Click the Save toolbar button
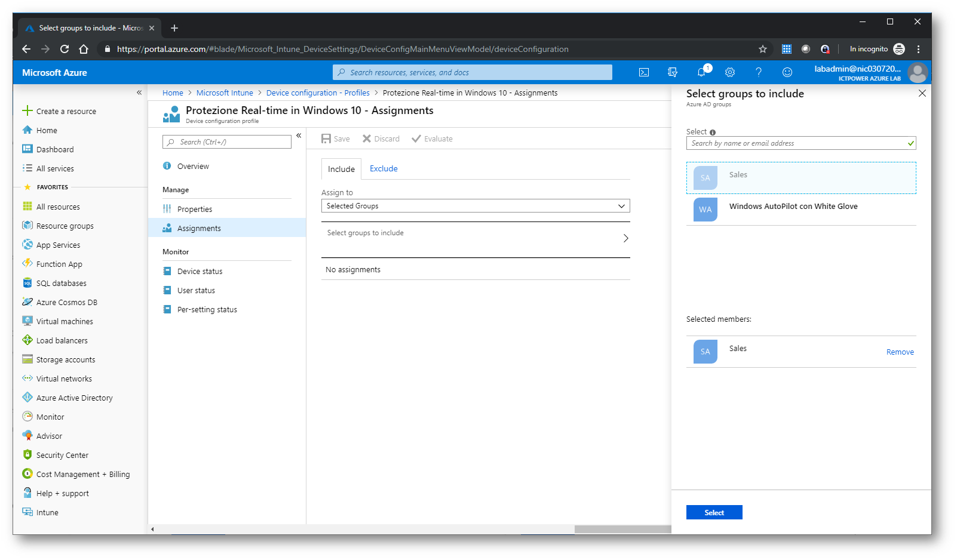Viewport: 957px width, 560px height. [x=336, y=139]
